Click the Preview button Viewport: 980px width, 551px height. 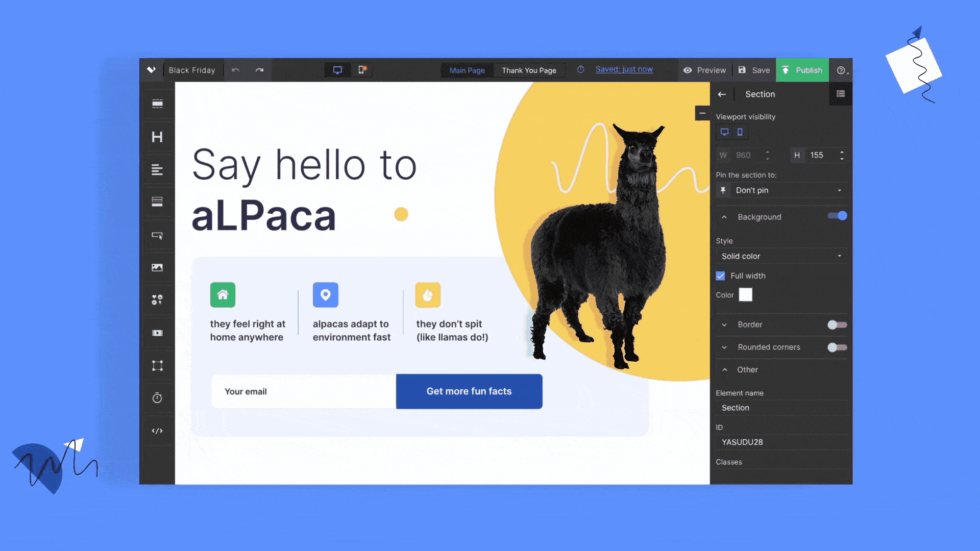705,70
